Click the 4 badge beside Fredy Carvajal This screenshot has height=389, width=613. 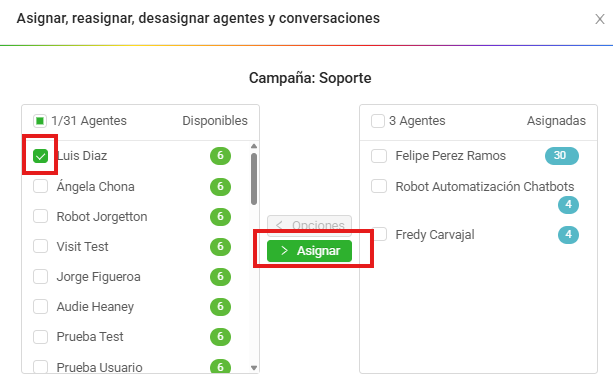(568, 235)
